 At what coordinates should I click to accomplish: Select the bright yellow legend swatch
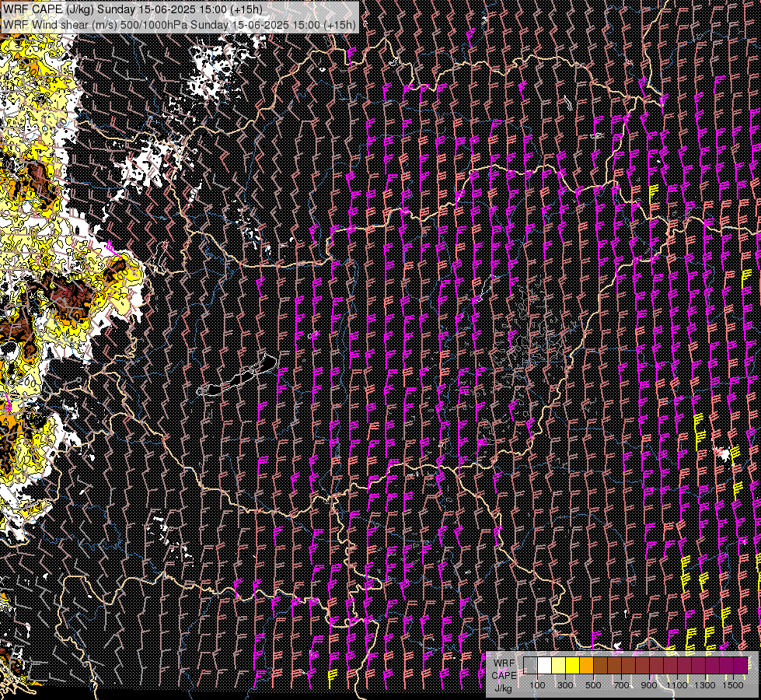(x=573, y=665)
